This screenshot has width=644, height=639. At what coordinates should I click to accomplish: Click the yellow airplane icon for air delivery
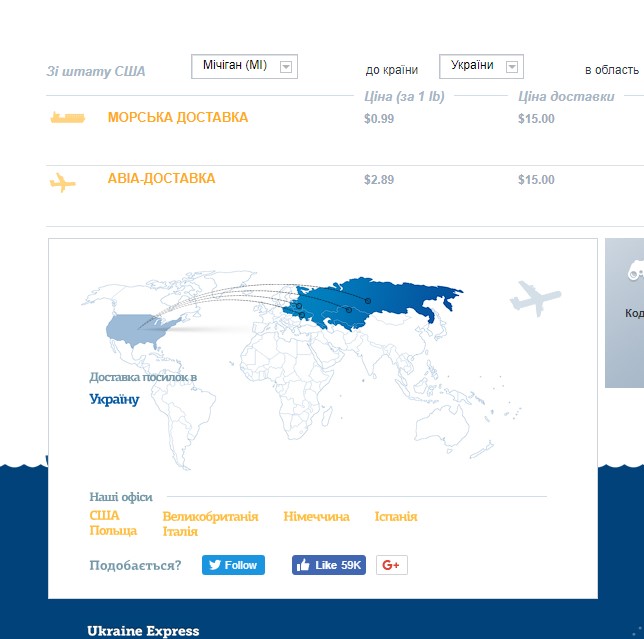[x=63, y=183]
